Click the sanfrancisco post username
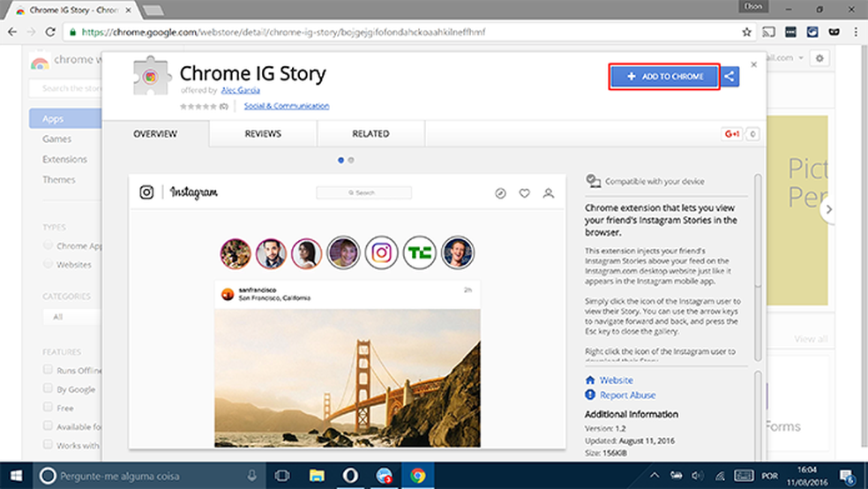 [258, 290]
